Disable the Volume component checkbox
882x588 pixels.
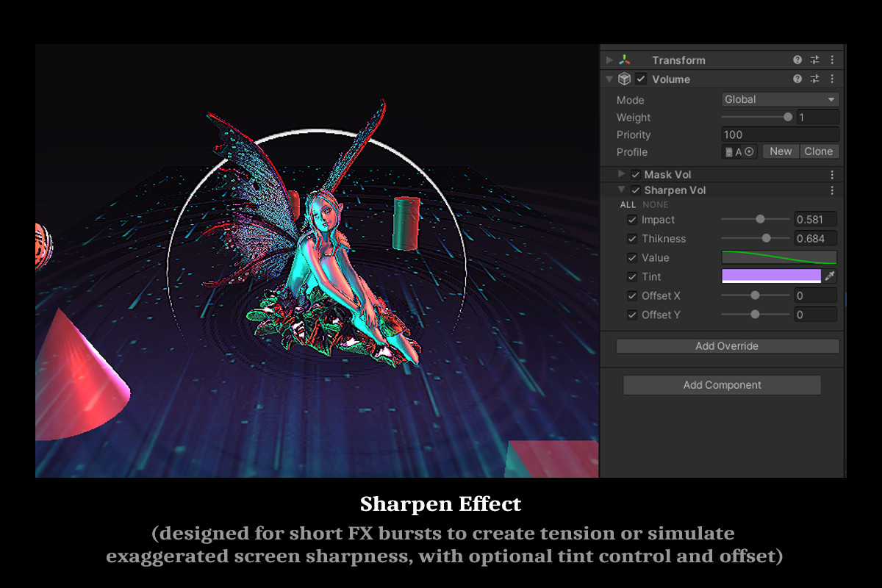click(x=641, y=79)
